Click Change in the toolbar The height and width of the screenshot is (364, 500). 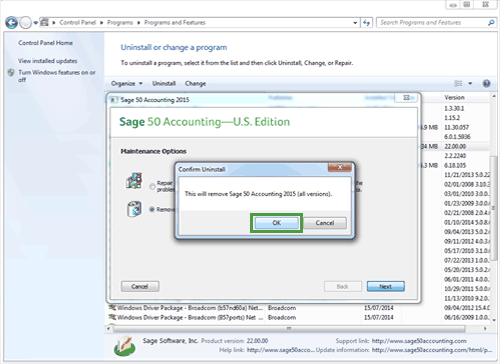click(195, 83)
